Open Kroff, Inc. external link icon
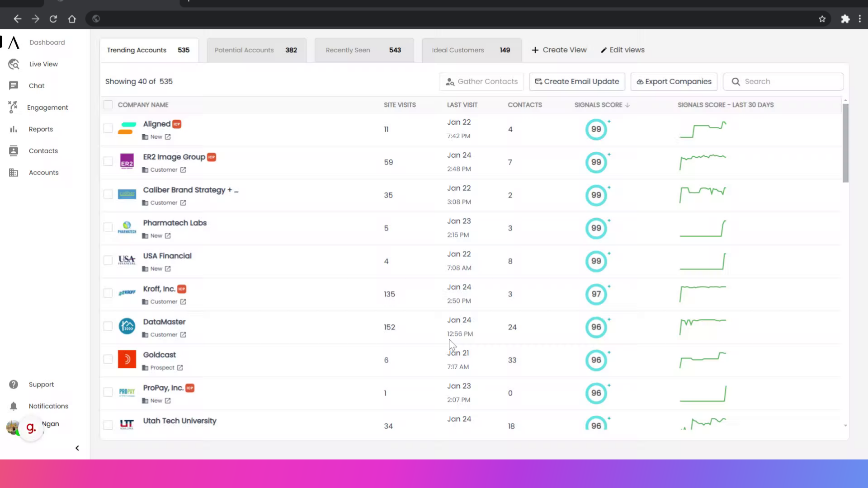868x488 pixels. pyautogui.click(x=183, y=302)
